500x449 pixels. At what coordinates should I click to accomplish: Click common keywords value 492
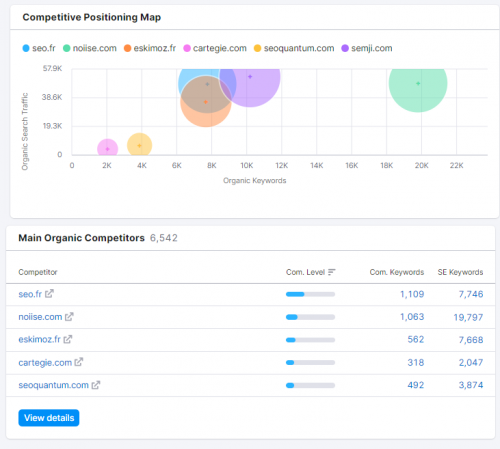416,385
